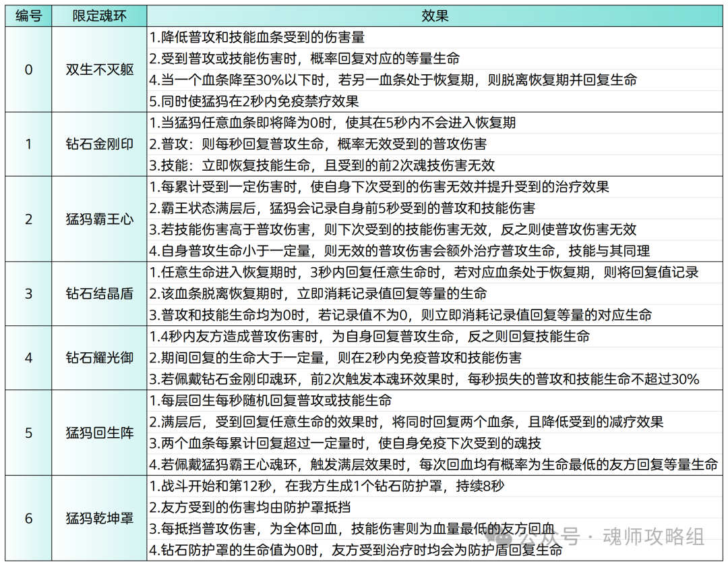Click row starting 战斗开始和第12秒
Viewport: 728px width, 566px height.
coord(435,486)
